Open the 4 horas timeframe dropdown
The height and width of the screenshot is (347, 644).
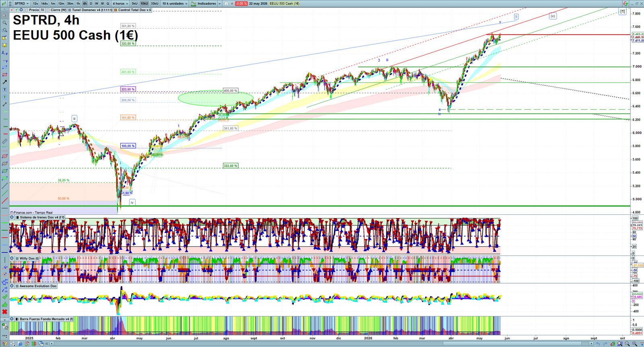pyautogui.click(x=120, y=4)
